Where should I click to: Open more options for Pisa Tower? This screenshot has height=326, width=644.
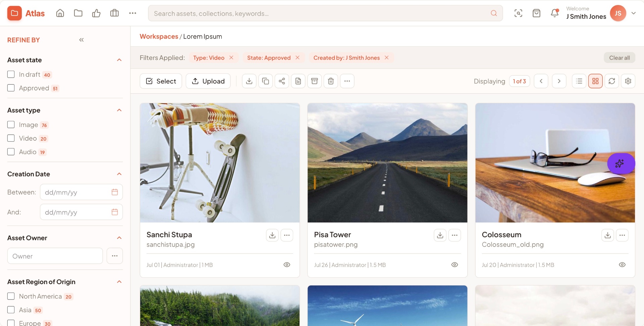pyautogui.click(x=454, y=235)
